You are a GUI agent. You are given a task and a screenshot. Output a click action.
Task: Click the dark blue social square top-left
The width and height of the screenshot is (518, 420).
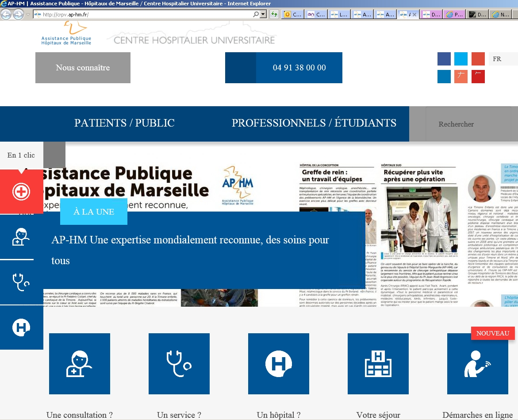point(444,59)
